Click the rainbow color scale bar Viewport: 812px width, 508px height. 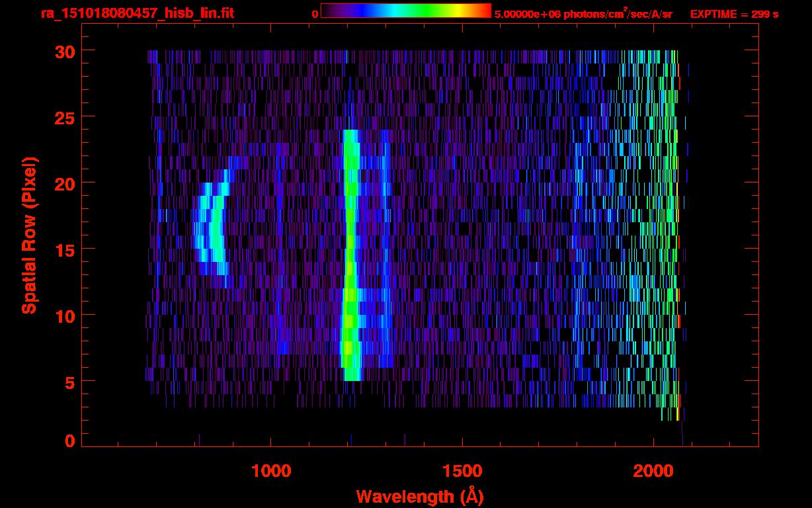pyautogui.click(x=406, y=11)
